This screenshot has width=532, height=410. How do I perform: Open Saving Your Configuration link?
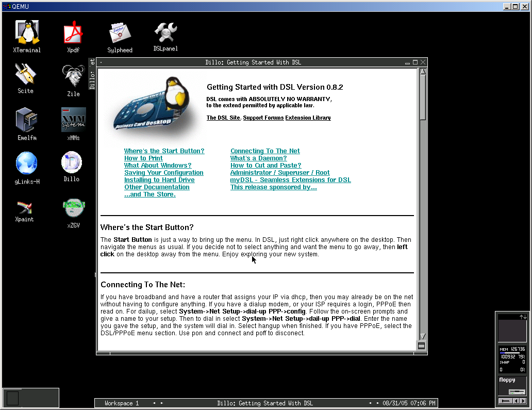(164, 173)
